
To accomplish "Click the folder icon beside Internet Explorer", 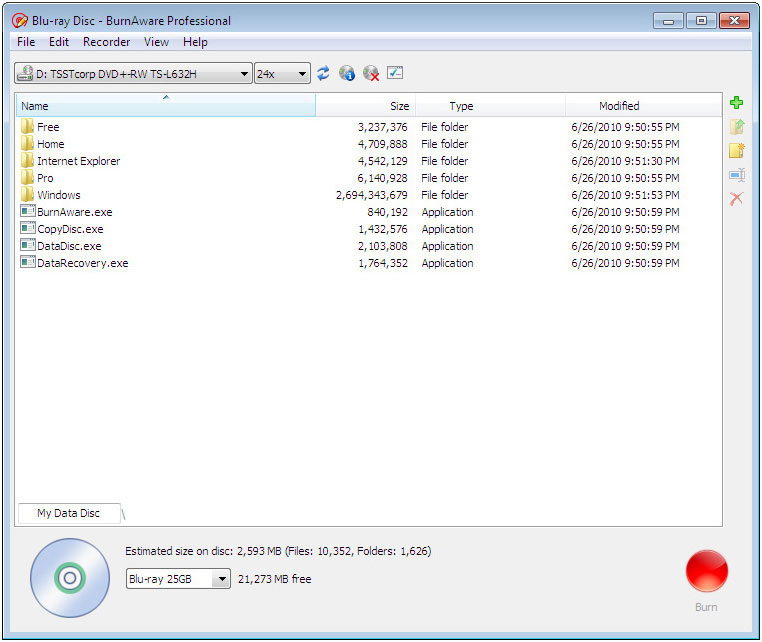I will pos(27,160).
